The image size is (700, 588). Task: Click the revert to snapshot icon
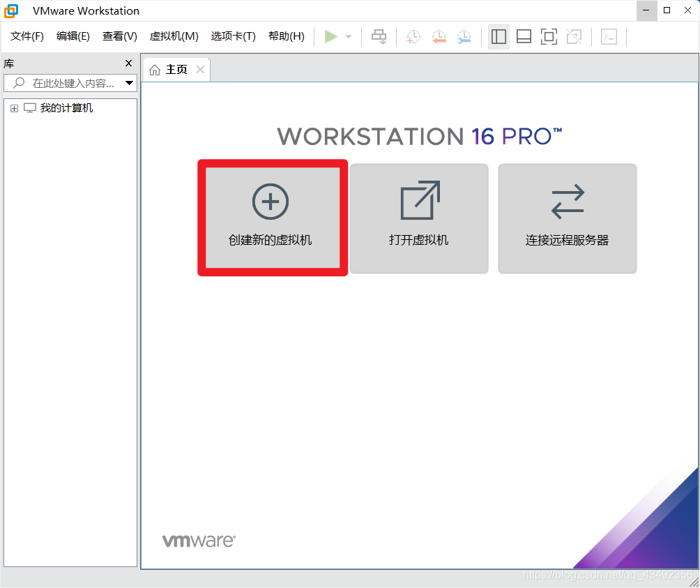[x=439, y=36]
